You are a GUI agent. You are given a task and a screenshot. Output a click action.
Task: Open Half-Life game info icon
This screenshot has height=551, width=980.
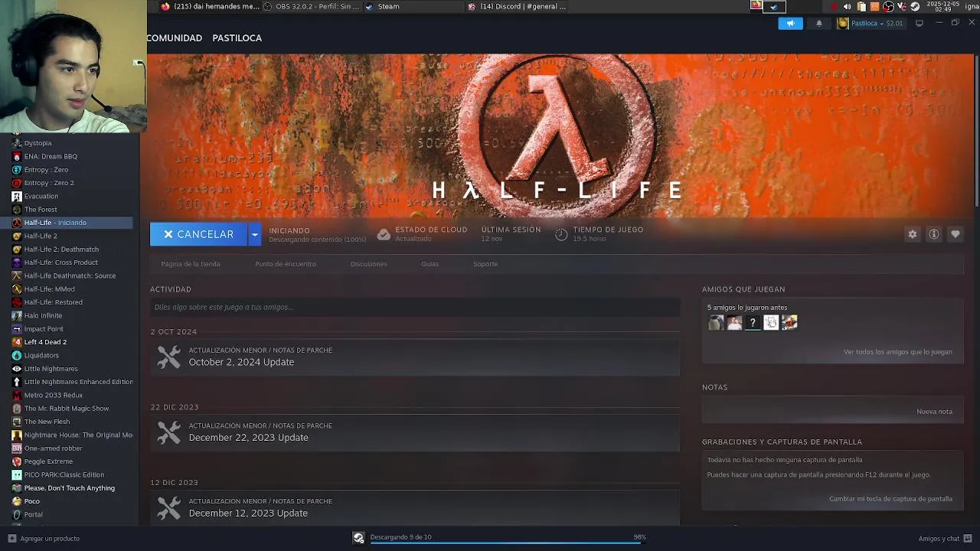coord(933,234)
